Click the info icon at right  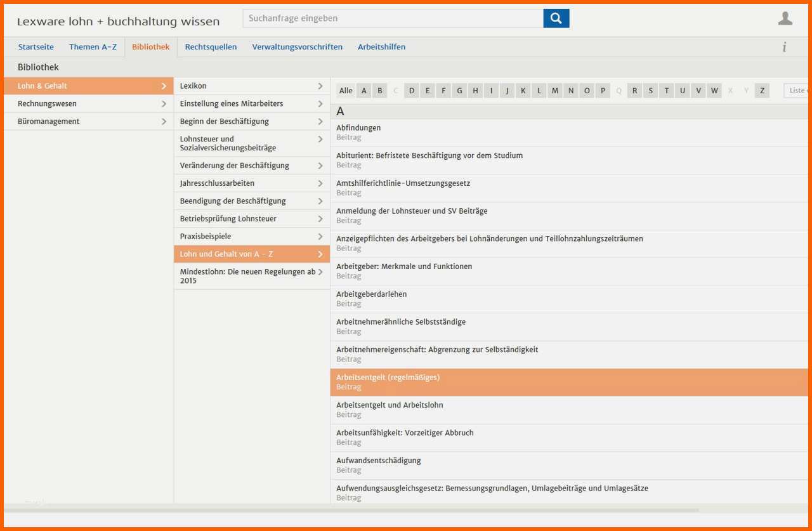pos(785,47)
